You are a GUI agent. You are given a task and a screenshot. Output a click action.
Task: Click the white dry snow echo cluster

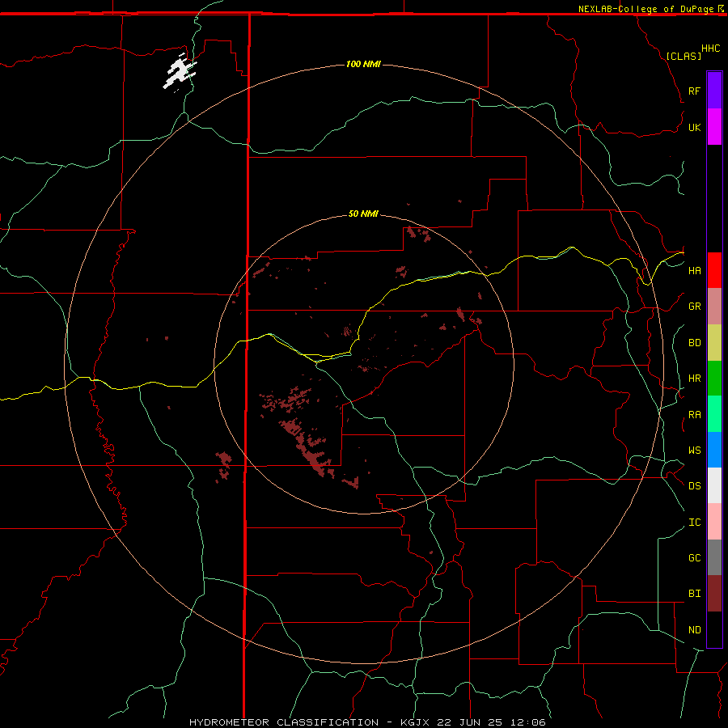pyautogui.click(x=180, y=72)
